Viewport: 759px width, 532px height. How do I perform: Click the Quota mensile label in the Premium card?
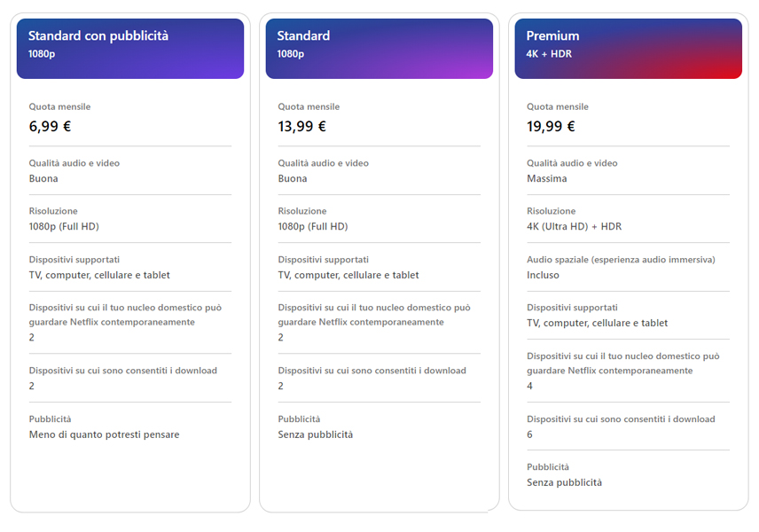pos(558,107)
